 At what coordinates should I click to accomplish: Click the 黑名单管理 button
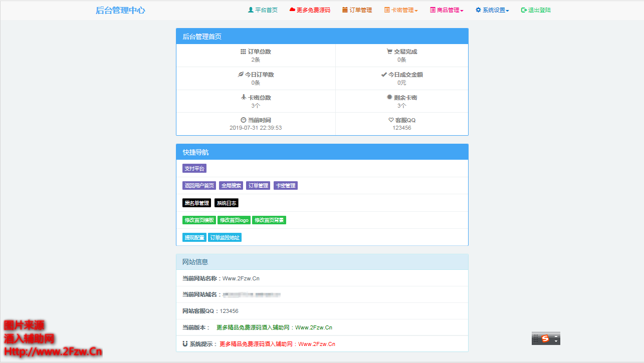click(196, 202)
